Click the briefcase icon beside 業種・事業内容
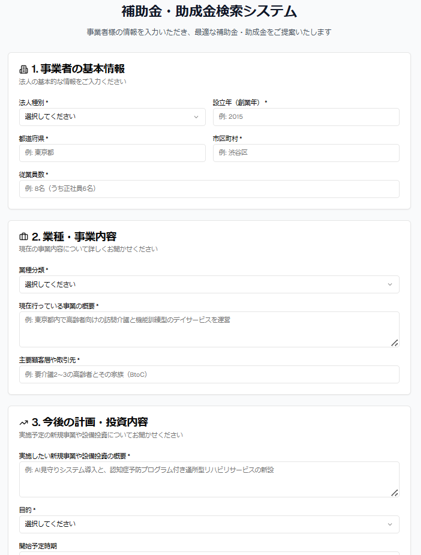 tap(23, 236)
